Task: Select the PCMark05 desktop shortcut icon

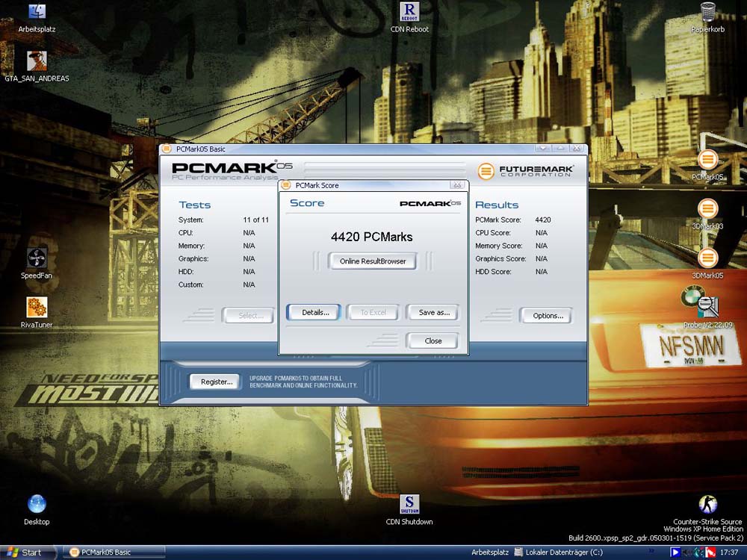Action: click(x=707, y=165)
